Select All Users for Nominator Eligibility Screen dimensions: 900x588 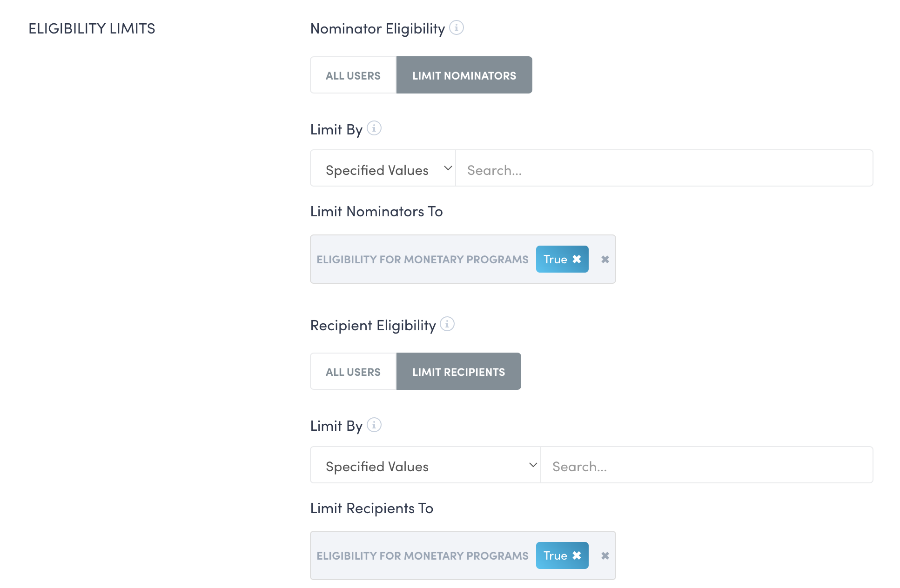[353, 75]
